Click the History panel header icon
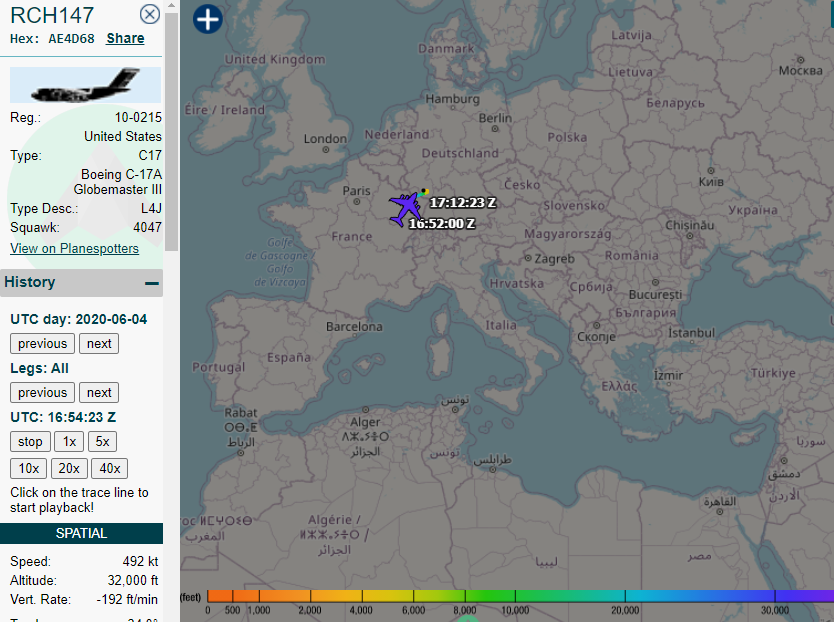834x622 pixels. 152,283
